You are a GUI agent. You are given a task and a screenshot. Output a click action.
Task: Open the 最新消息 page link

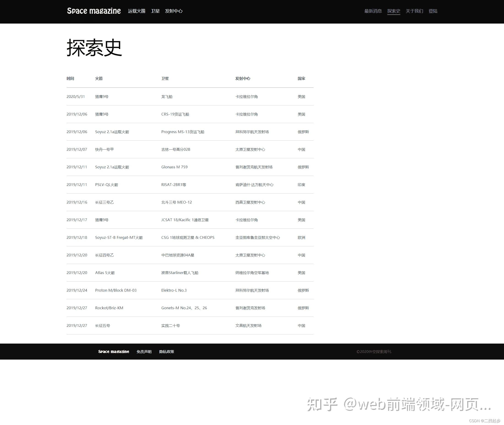(373, 11)
